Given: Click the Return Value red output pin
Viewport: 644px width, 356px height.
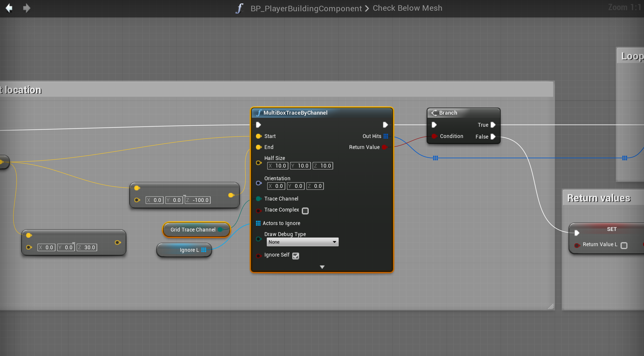Looking at the screenshot, I should pyautogui.click(x=384, y=147).
